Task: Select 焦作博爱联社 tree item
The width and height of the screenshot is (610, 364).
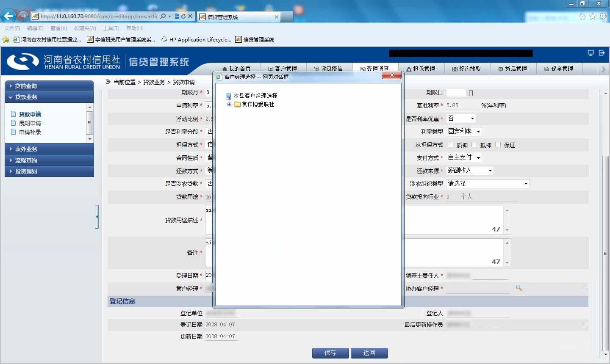Action: 258,104
